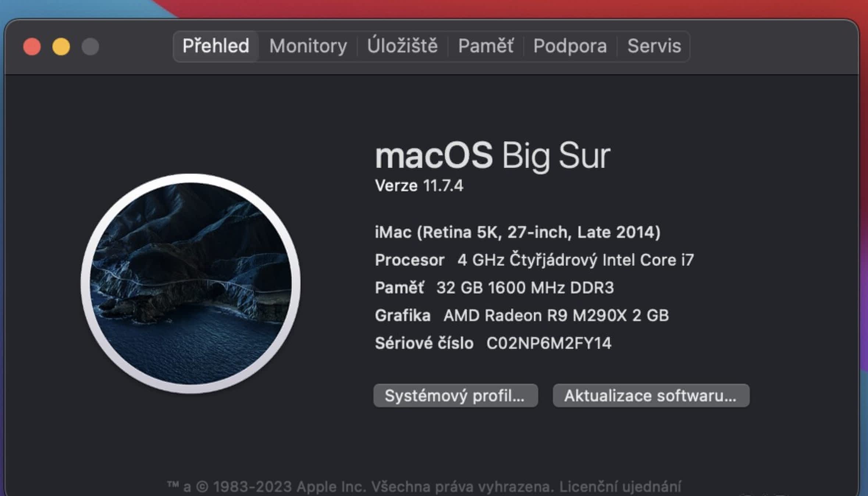
Task: Open the Licenční ujednání link
Action: click(x=620, y=486)
